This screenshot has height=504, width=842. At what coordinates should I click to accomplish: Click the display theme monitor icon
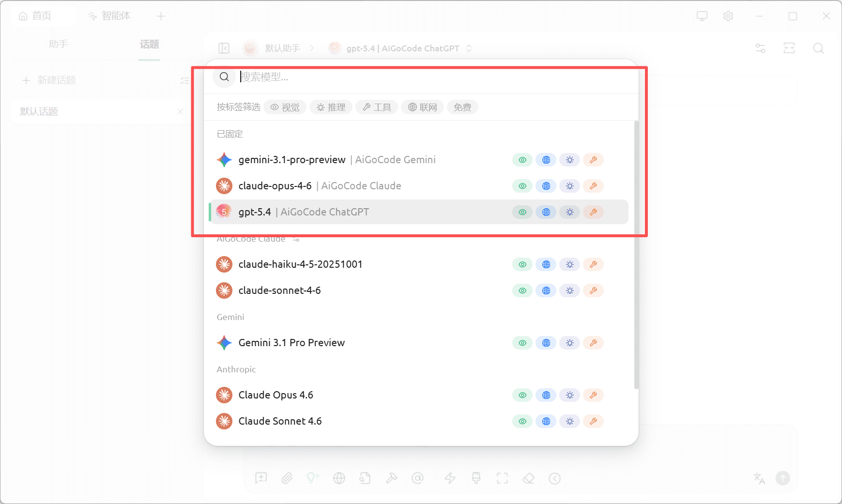click(x=702, y=16)
